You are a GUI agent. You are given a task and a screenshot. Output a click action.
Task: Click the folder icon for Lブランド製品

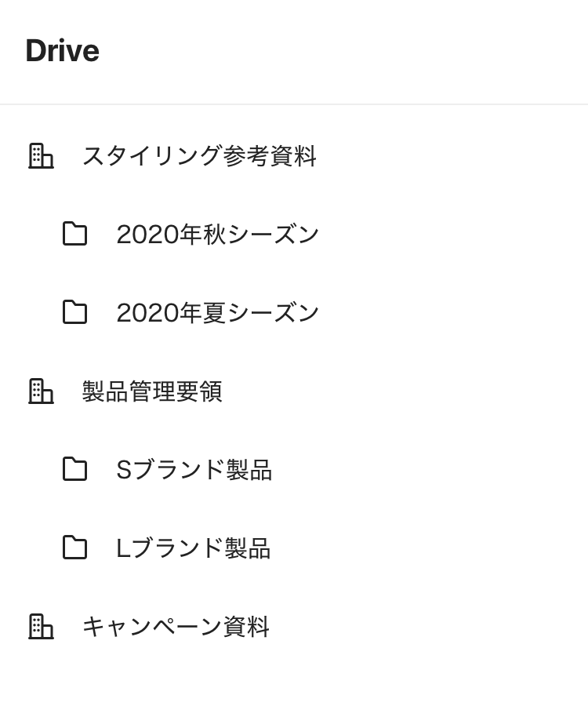click(74, 548)
